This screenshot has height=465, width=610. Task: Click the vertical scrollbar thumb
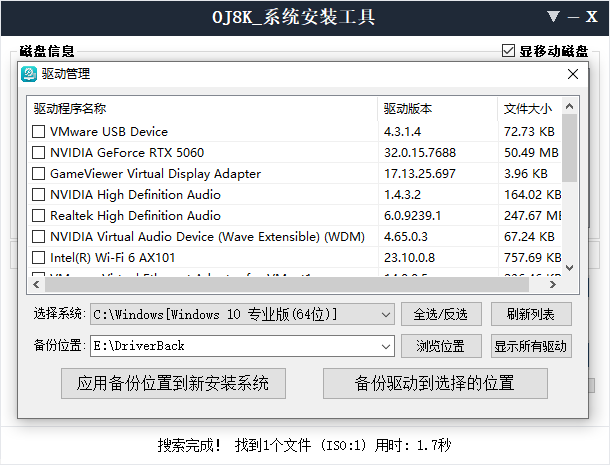570,148
